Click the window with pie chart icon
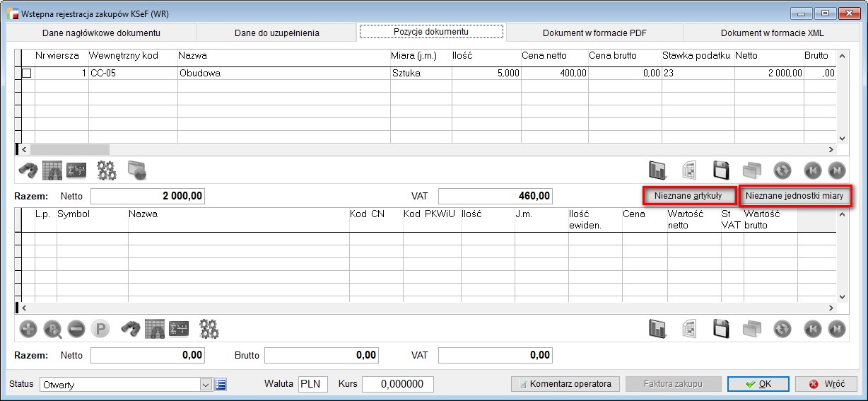This screenshot has width=868, height=401. pos(136,170)
